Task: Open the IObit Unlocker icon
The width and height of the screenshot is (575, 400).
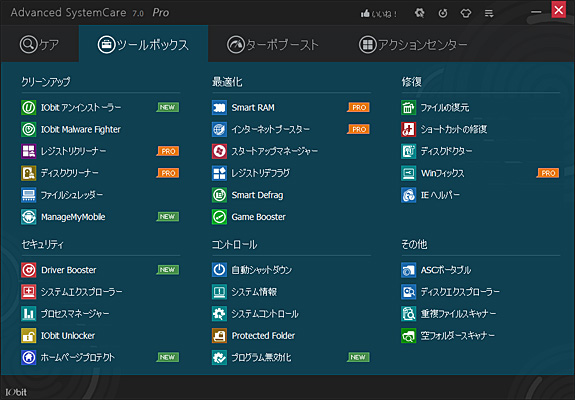Action: coord(29,335)
